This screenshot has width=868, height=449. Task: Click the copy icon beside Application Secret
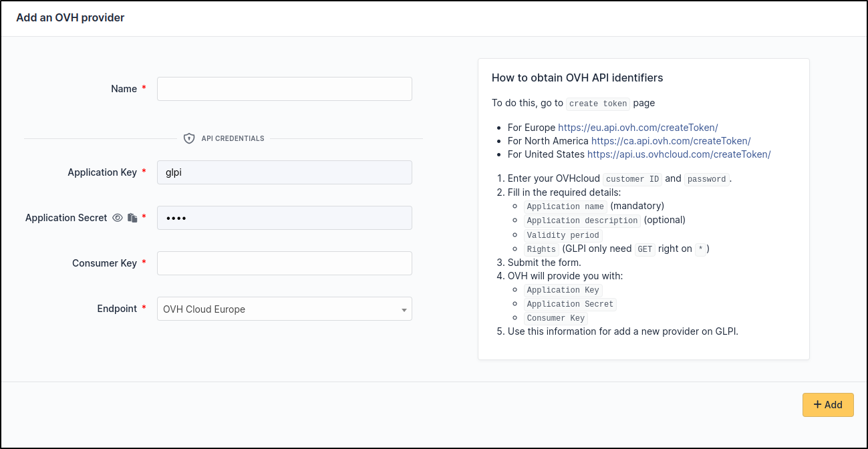click(132, 218)
